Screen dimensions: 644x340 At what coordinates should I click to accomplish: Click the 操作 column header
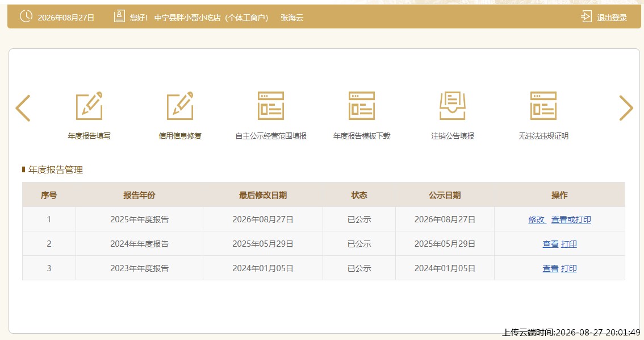pyautogui.click(x=559, y=195)
